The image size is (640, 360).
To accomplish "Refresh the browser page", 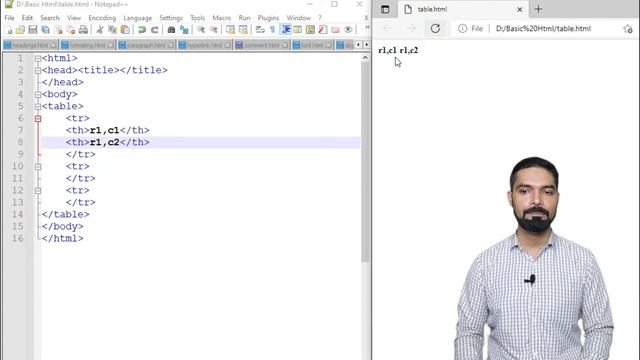I will pyautogui.click(x=435, y=28).
